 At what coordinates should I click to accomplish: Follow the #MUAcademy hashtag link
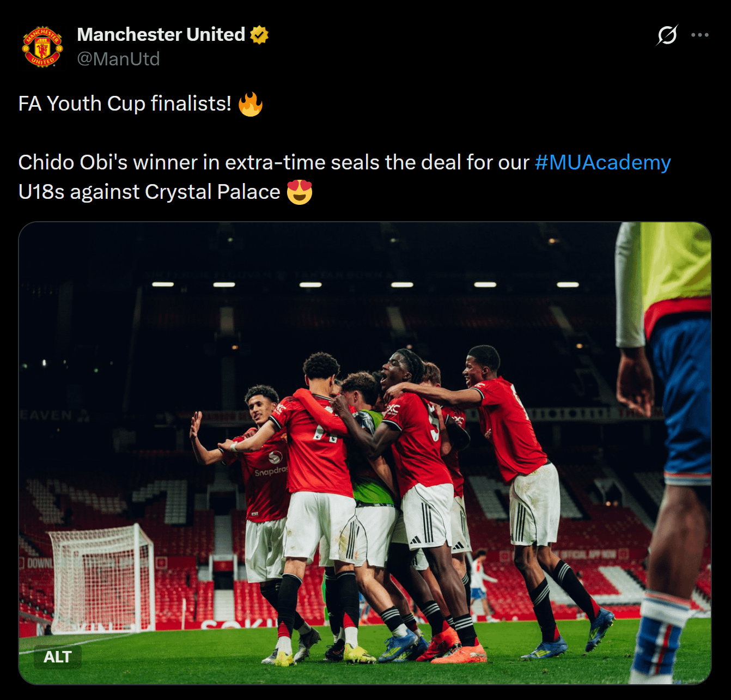[x=602, y=162]
